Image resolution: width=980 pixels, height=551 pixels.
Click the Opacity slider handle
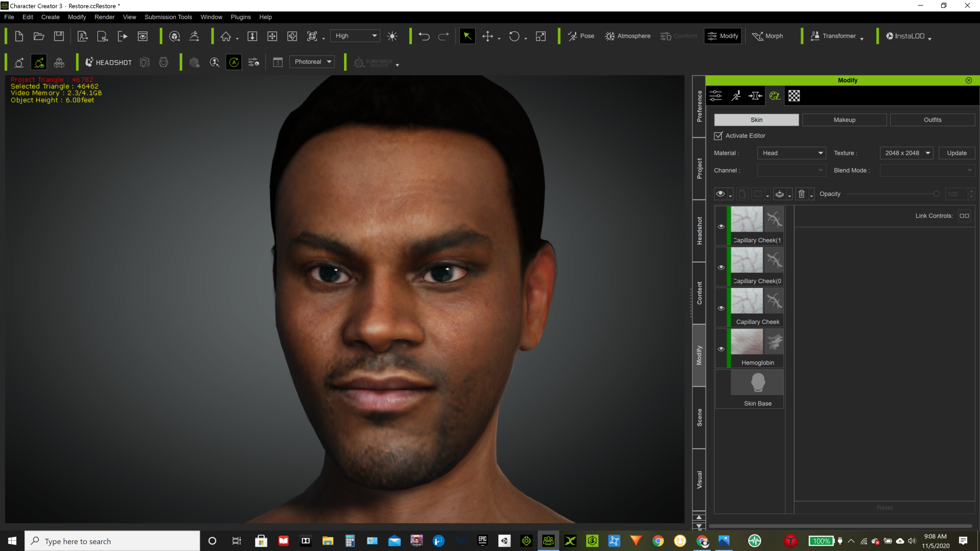pyautogui.click(x=936, y=194)
